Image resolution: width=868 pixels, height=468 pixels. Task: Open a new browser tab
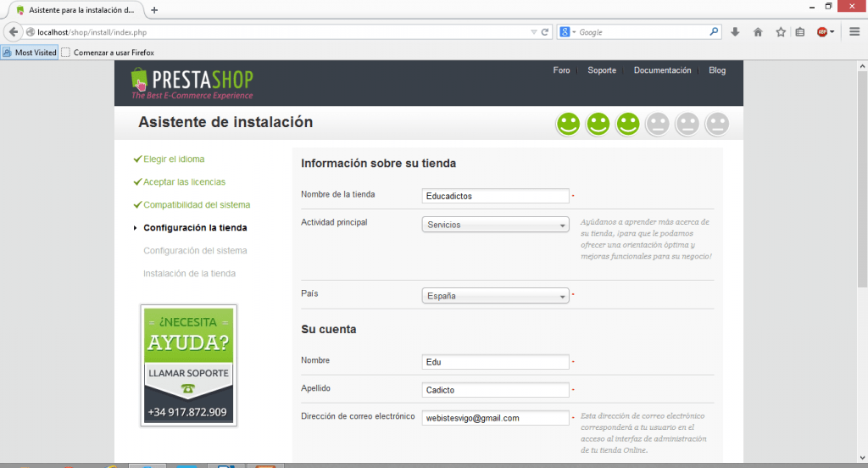coord(154,10)
